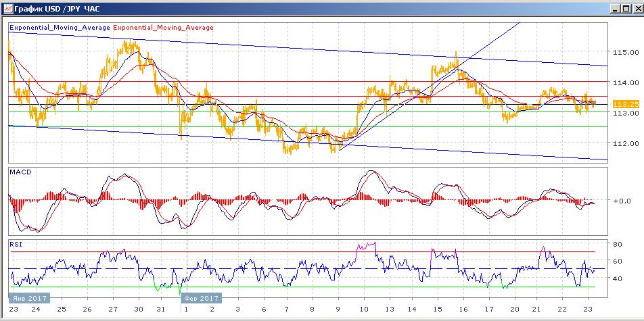
Task: Click the 112.00 price axis label
Action: 626,143
